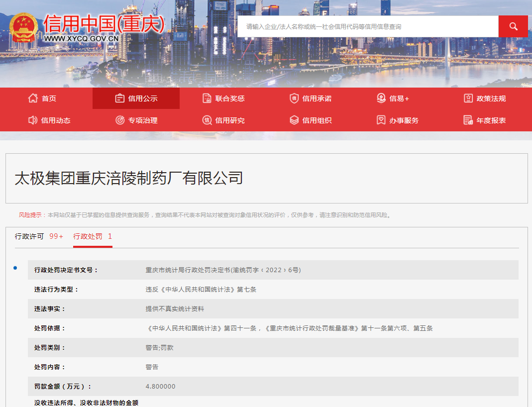Click the 处罚依据 label
The image size is (532, 407).
coord(50,328)
